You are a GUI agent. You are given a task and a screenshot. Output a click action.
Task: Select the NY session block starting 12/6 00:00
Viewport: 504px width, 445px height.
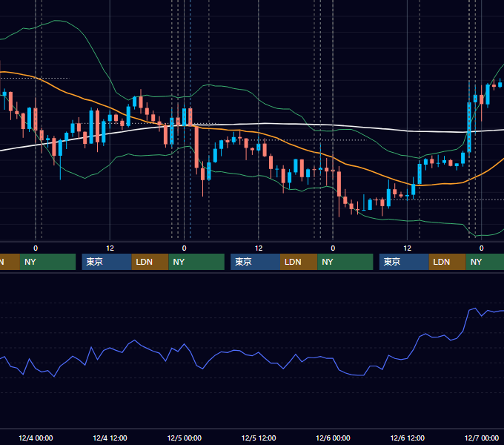click(x=345, y=262)
